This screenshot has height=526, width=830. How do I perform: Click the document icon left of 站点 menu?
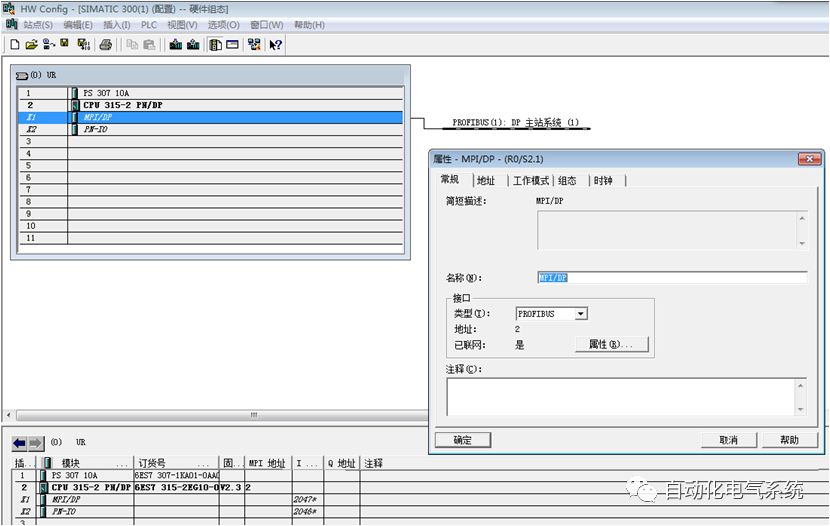pyautogui.click(x=12, y=24)
